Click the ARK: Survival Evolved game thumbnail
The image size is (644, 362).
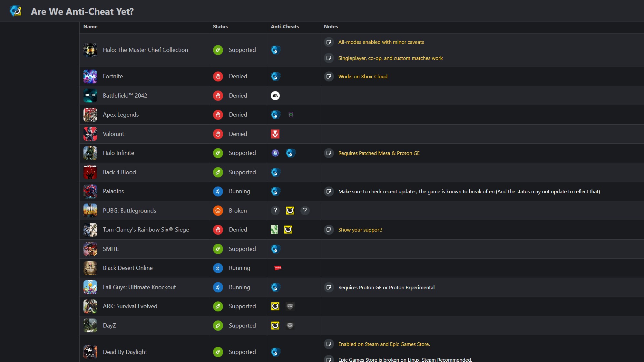pyautogui.click(x=90, y=306)
